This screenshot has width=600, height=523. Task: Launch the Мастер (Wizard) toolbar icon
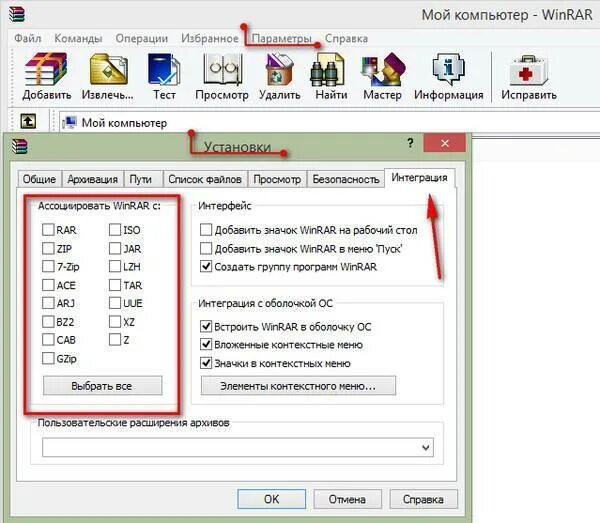pyautogui.click(x=383, y=69)
